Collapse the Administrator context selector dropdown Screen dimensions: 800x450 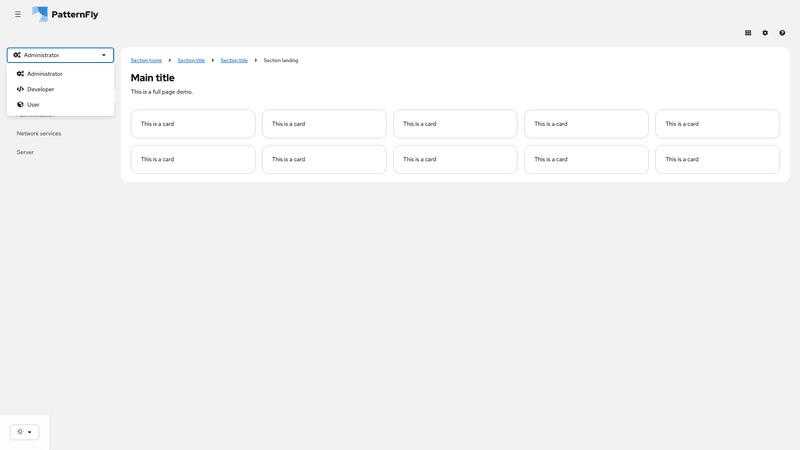60,55
